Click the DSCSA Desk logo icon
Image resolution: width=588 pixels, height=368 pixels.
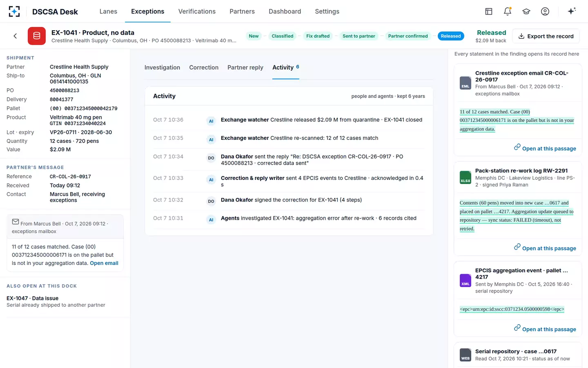(x=14, y=11)
